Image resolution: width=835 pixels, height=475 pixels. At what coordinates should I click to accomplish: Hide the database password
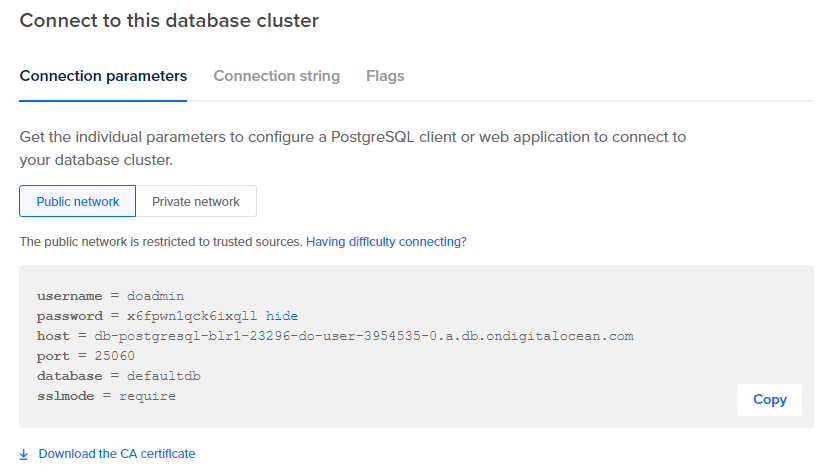tap(282, 316)
